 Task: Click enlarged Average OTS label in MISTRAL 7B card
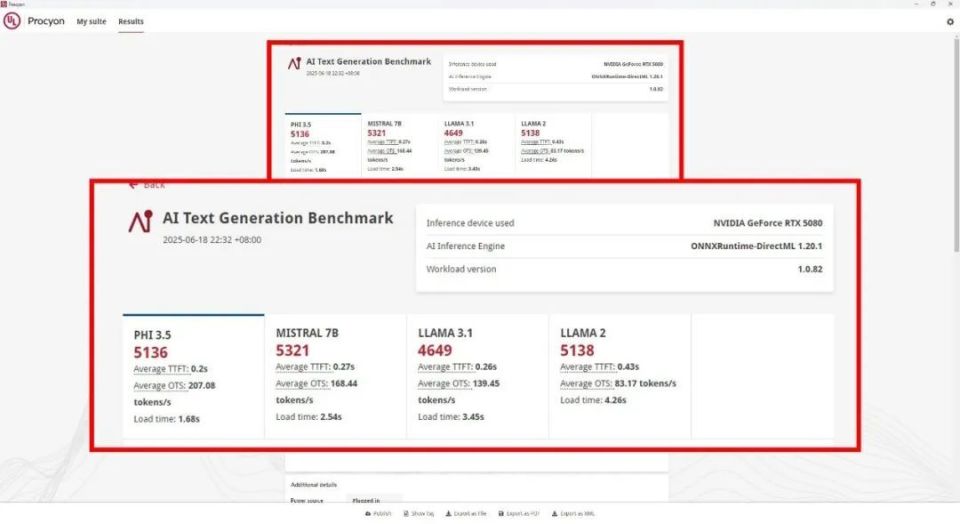302,384
